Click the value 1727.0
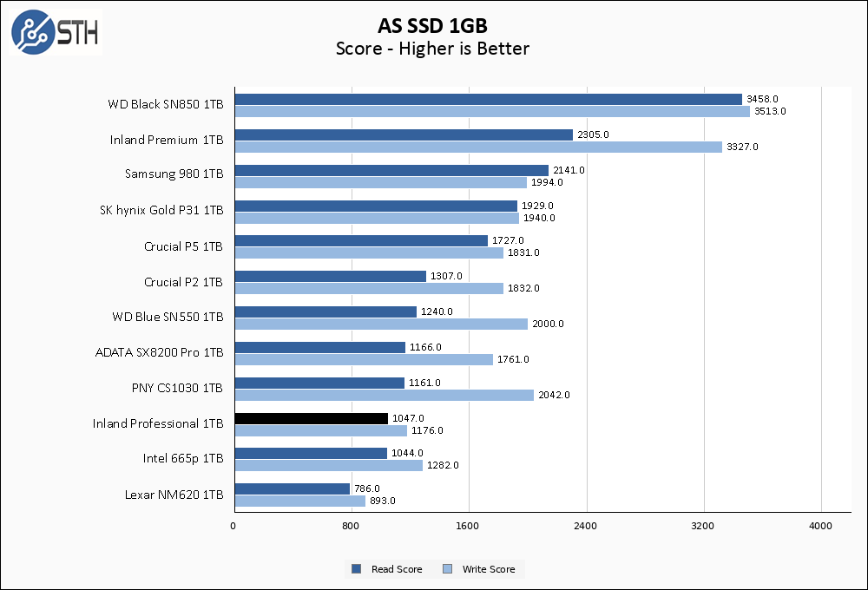Image resolution: width=868 pixels, height=590 pixels. click(508, 240)
